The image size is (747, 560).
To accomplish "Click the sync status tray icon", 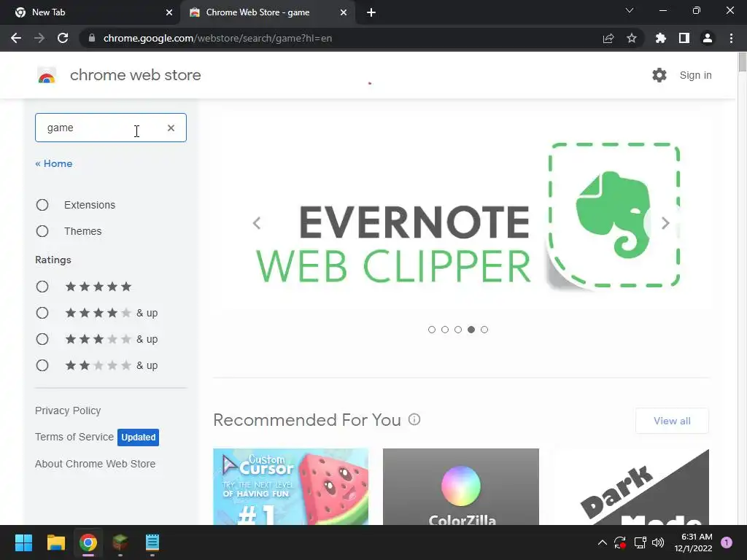I will (620, 542).
